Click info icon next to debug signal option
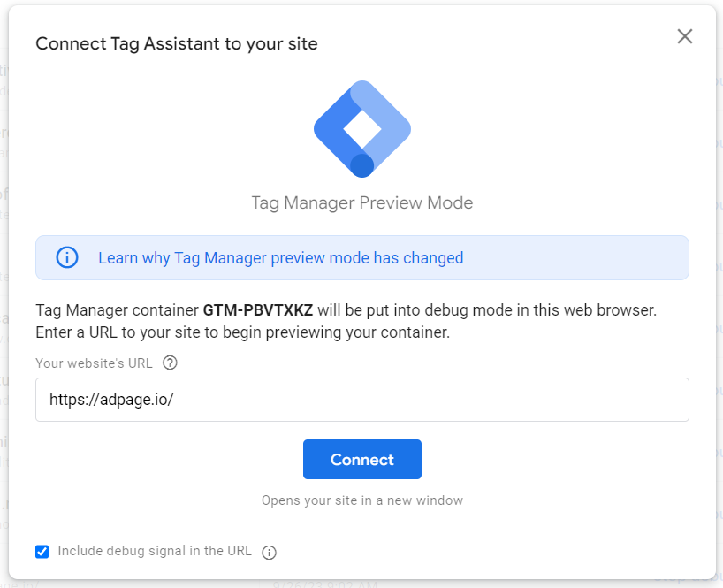 coord(270,553)
